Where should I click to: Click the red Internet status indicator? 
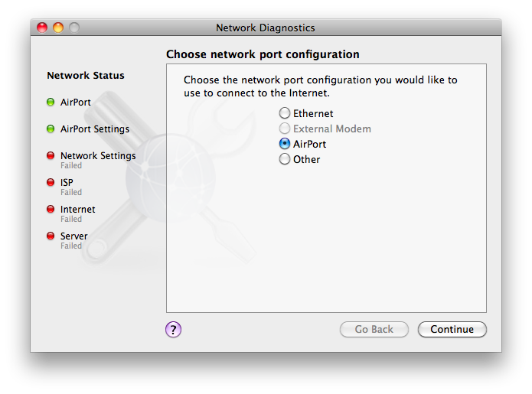pyautogui.click(x=51, y=210)
